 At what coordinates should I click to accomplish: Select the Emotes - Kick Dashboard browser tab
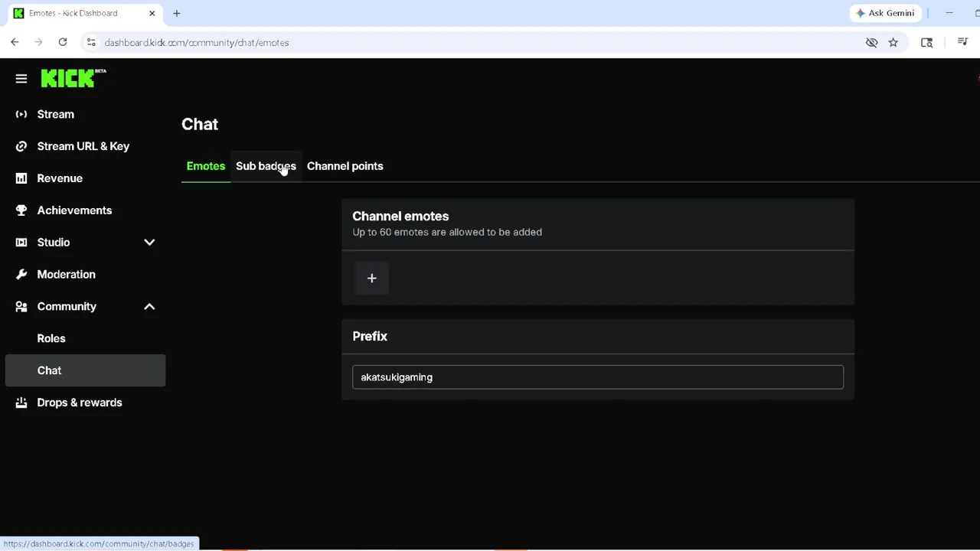(85, 13)
